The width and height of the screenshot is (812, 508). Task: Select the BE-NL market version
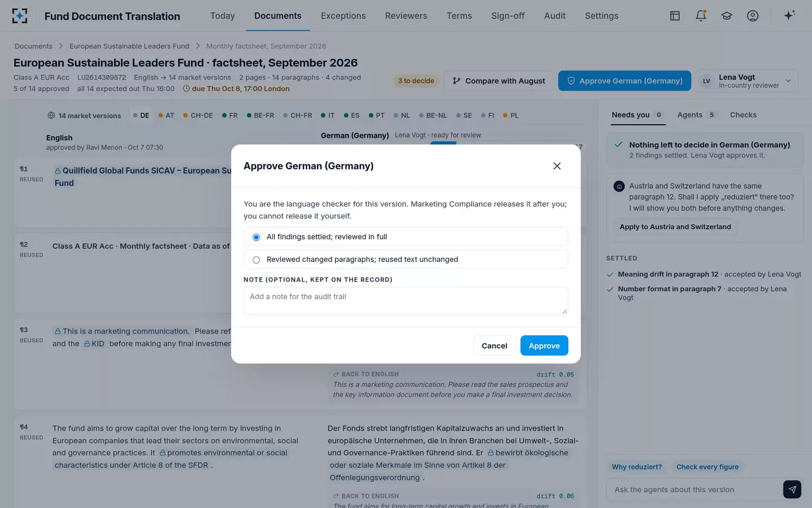click(433, 116)
